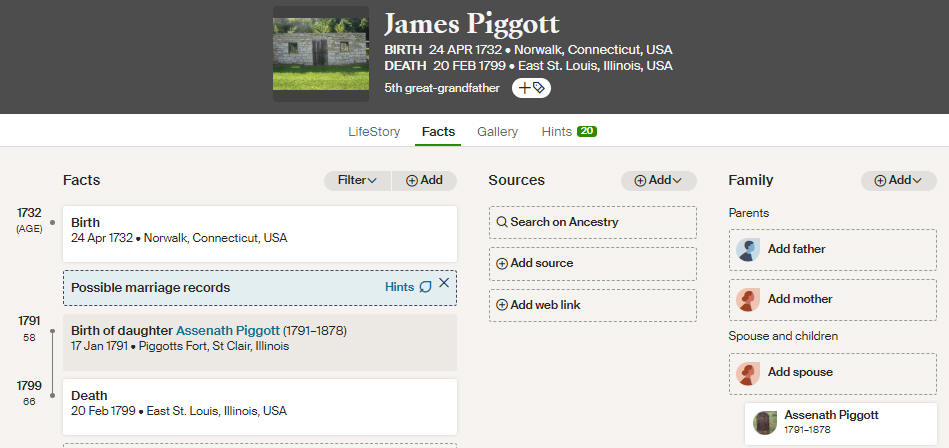Screen dimensions: 949x448
Task: Click the add tag icon beside 5th great-grandfather
Action: 531,88
